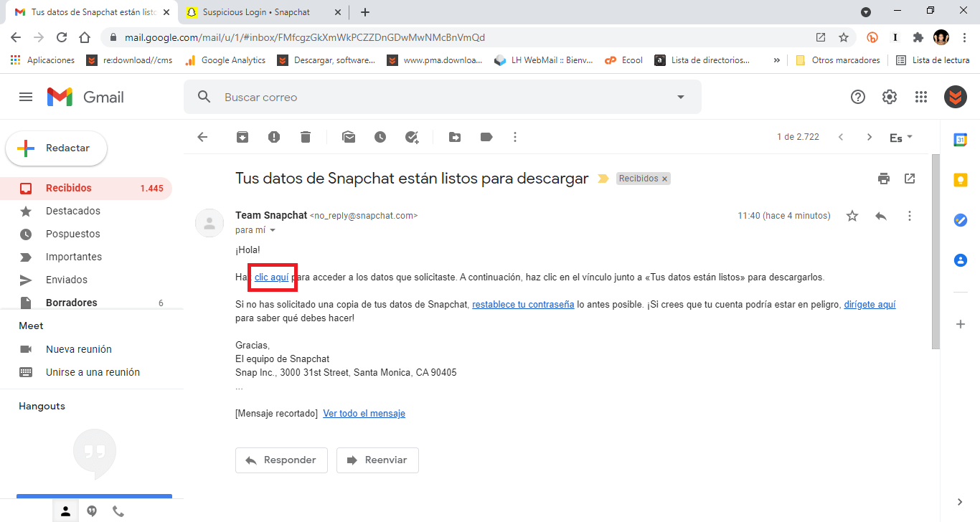The height and width of the screenshot is (522, 980).
Task: Open the Importantes folder
Action: click(86, 257)
